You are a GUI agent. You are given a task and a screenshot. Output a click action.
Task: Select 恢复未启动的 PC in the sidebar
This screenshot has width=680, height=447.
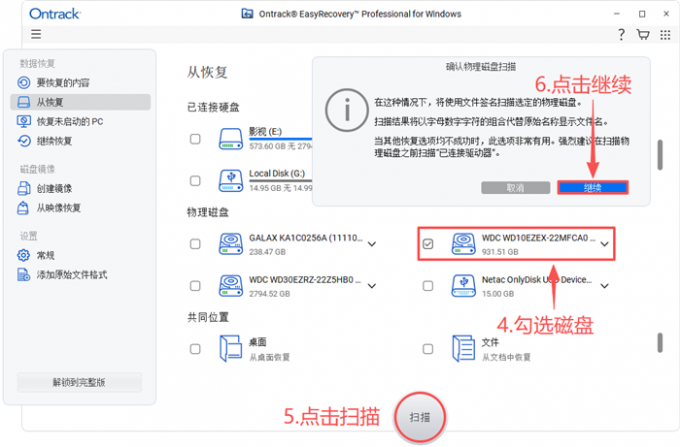81,121
